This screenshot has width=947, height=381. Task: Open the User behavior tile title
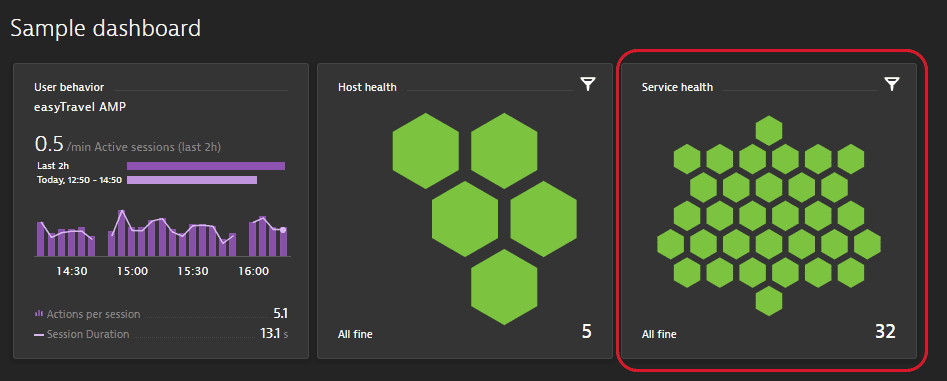click(x=69, y=88)
